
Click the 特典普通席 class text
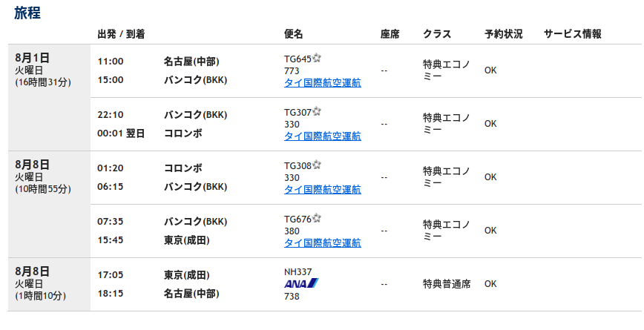(x=447, y=284)
